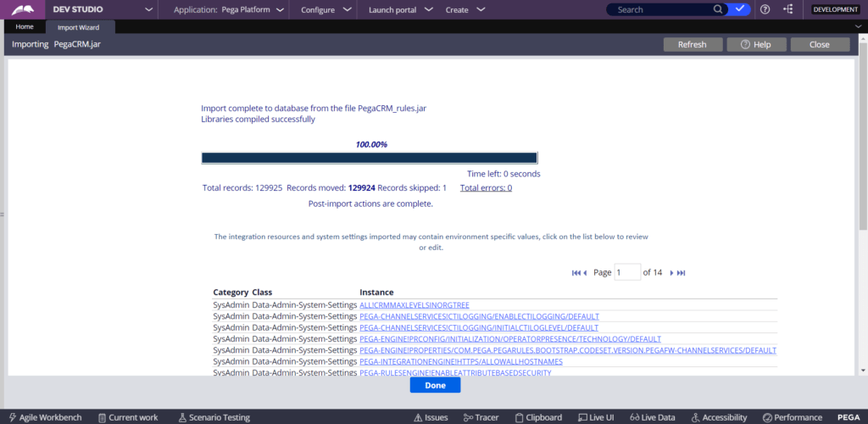The width and height of the screenshot is (868, 424).
Task: Switch to the Home tab
Action: 25,26
